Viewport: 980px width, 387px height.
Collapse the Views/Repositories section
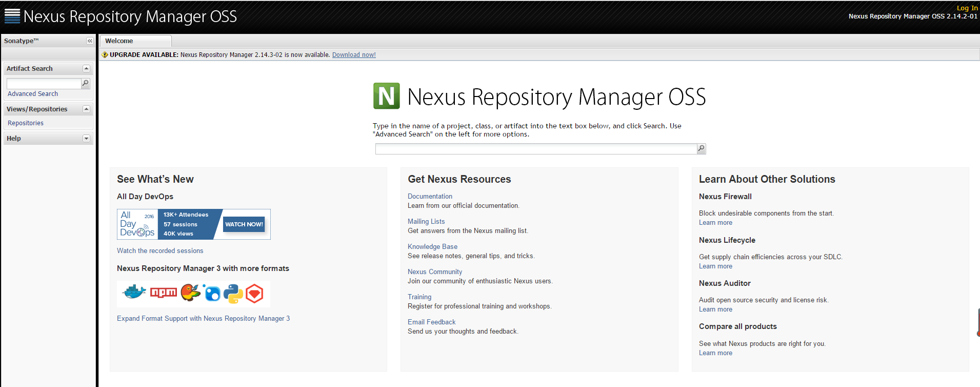pyautogui.click(x=86, y=109)
